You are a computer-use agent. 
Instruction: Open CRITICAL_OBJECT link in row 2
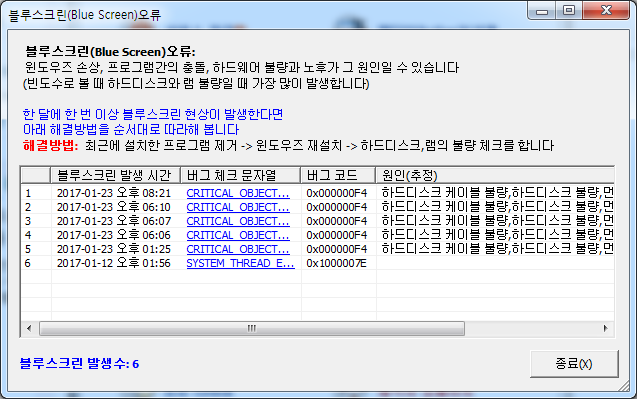pos(238,207)
